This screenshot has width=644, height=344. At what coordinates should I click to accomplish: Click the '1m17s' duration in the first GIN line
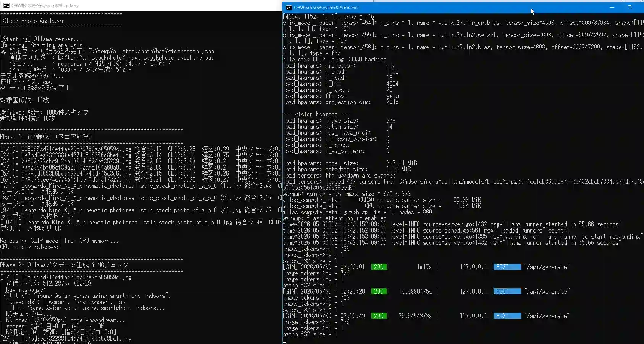(424, 267)
